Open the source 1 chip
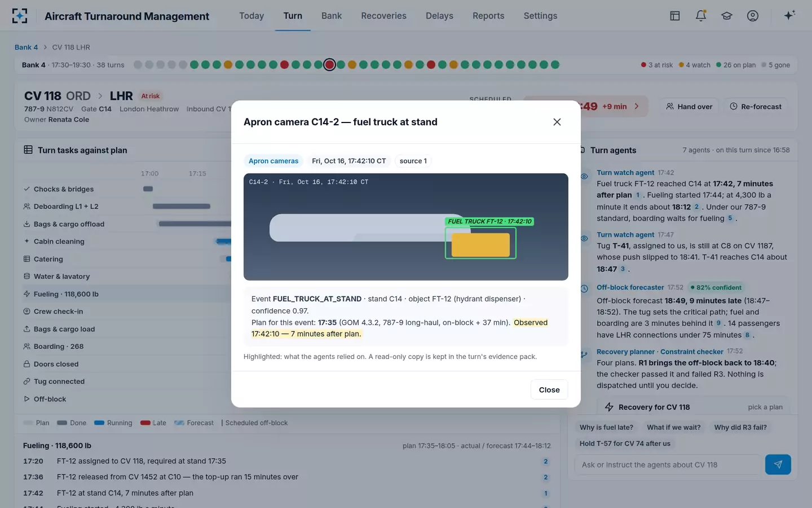812x508 pixels. 413,161
